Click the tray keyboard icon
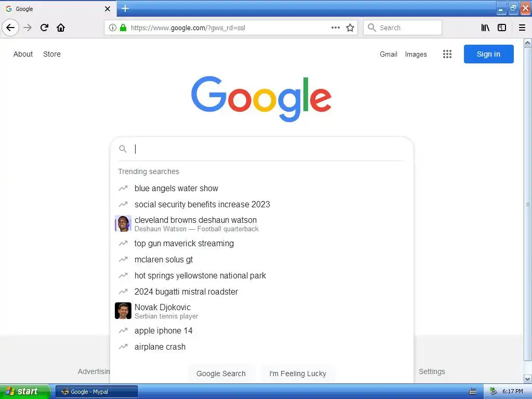 pyautogui.click(x=473, y=392)
